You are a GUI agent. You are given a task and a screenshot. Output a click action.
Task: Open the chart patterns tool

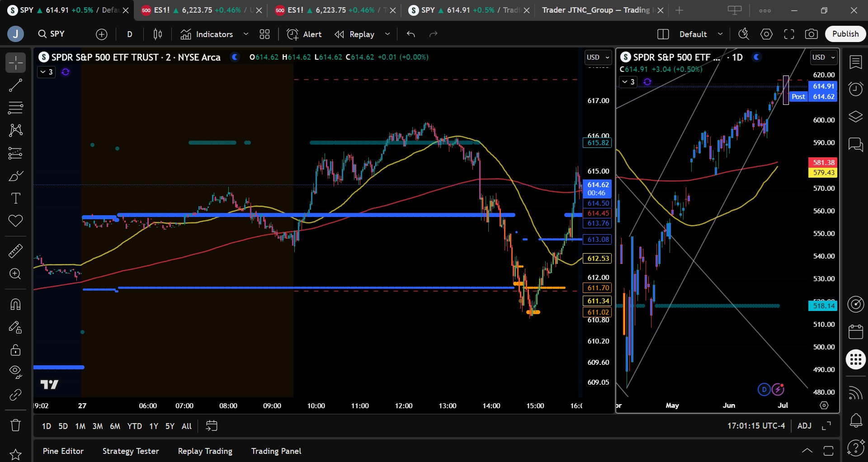point(15,131)
